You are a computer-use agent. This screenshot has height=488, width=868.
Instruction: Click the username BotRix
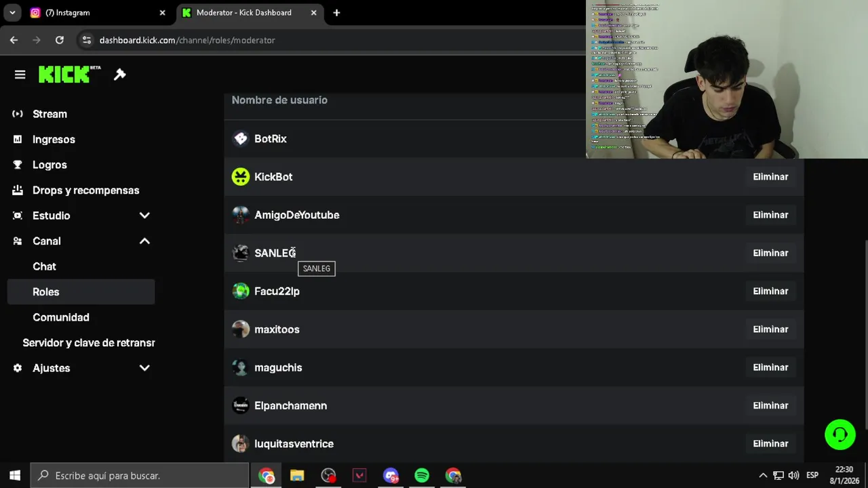[x=271, y=139]
